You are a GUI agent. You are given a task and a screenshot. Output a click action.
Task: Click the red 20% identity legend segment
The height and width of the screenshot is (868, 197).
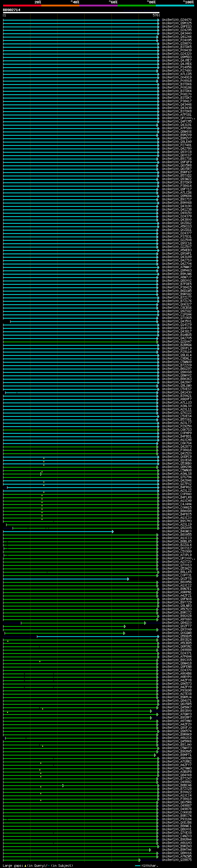click(22, 6)
